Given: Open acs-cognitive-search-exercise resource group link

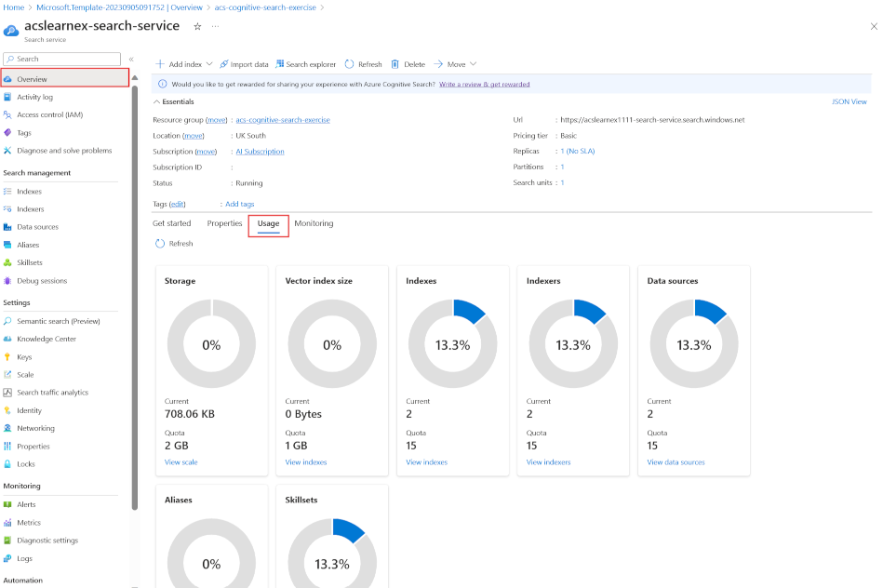Looking at the screenshot, I should [283, 120].
